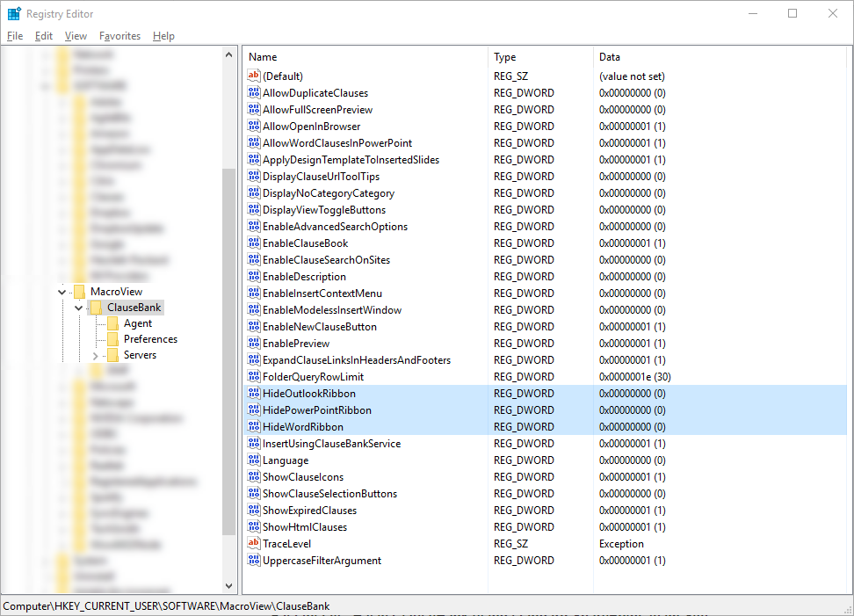The image size is (854, 616).
Task: Click the EnableNewClauseButton DWORD icon
Action: (253, 326)
